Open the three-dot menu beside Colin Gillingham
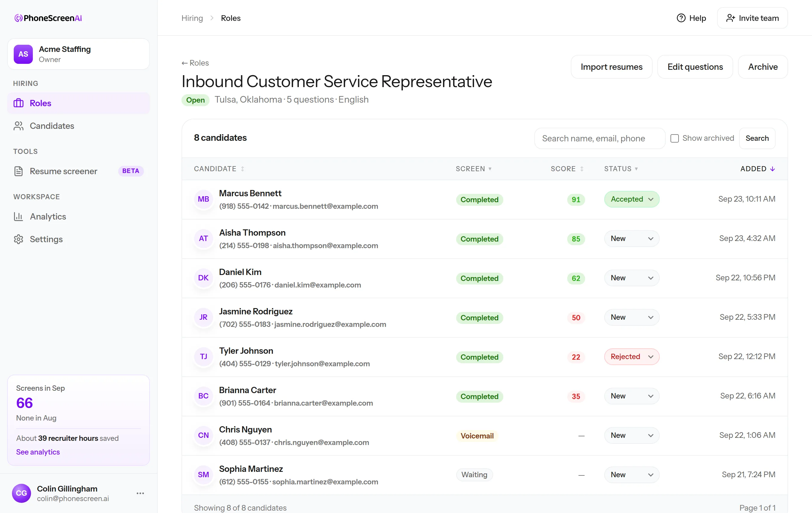Image resolution: width=812 pixels, height=513 pixels. [x=140, y=493]
